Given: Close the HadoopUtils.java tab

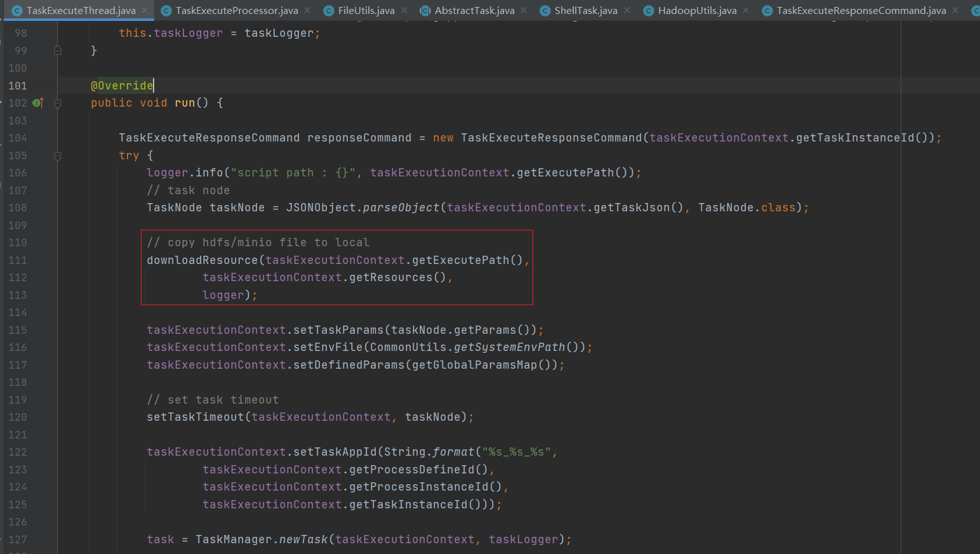Looking at the screenshot, I should 746,10.
